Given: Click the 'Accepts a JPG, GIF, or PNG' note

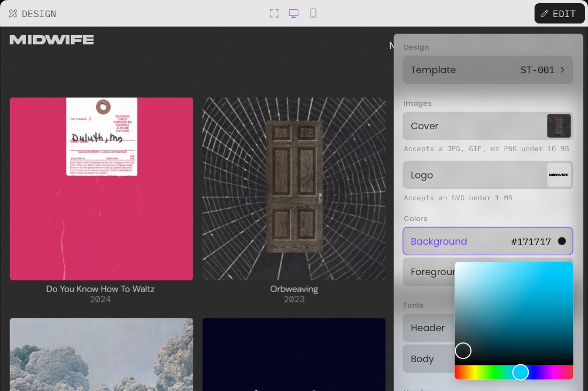Looking at the screenshot, I should pyautogui.click(x=486, y=149).
